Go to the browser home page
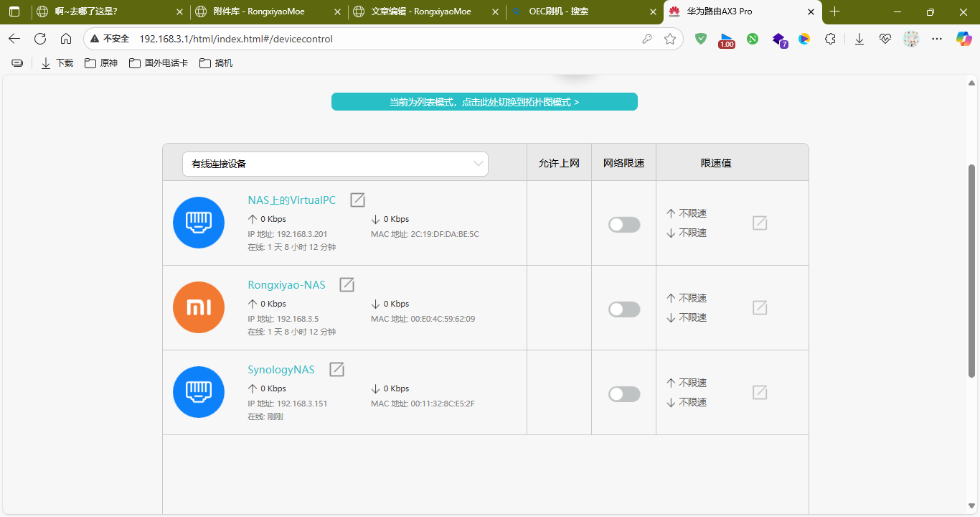 point(66,39)
